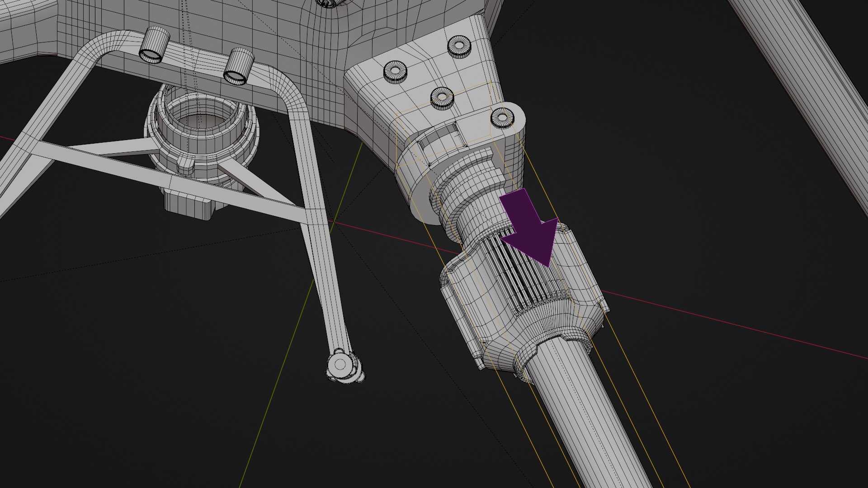Select the bolt on the rounded bracket ear
This screenshot has width=868, height=488.
pos(502,118)
